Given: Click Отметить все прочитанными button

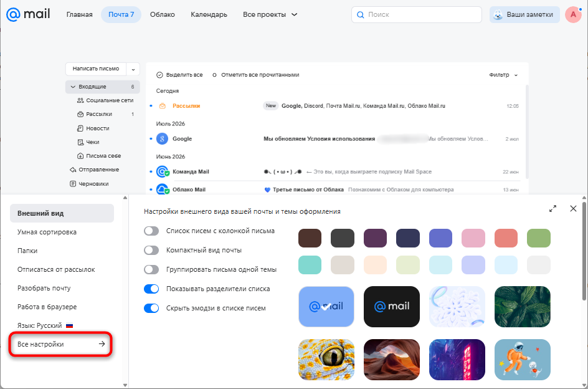Looking at the screenshot, I should (x=256, y=75).
